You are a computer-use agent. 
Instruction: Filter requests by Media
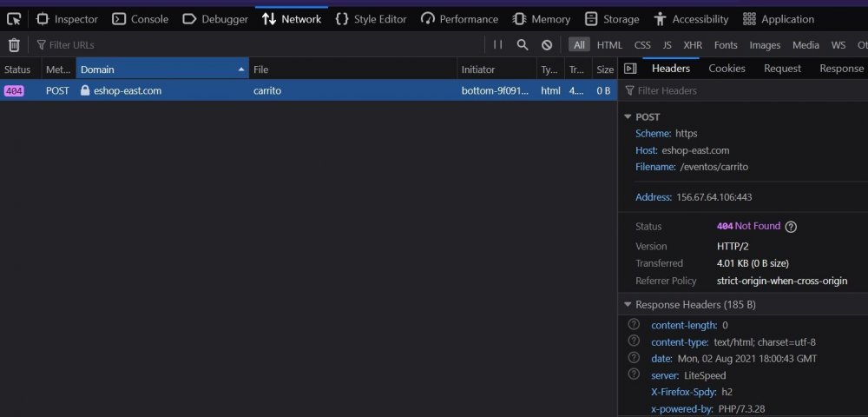tap(806, 45)
